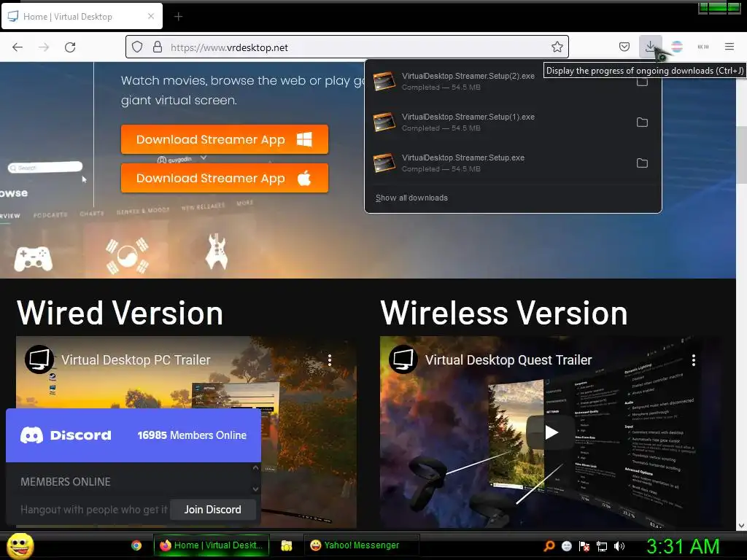Click the Korean flag symbol icon
747x560 pixels.
(x=127, y=256)
